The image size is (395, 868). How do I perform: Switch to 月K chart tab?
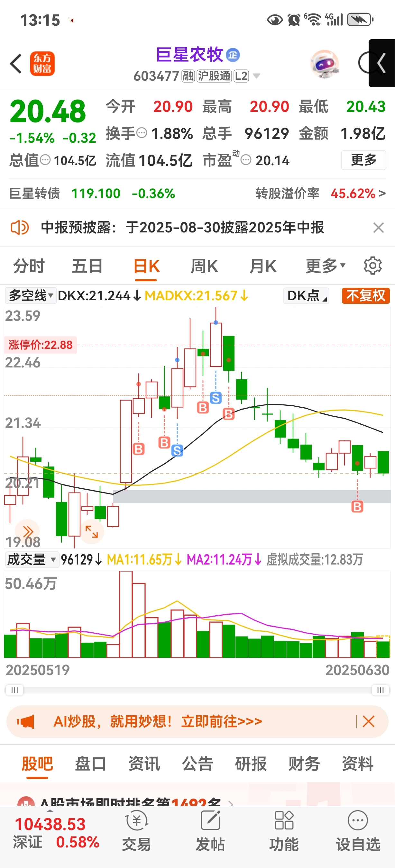click(263, 266)
